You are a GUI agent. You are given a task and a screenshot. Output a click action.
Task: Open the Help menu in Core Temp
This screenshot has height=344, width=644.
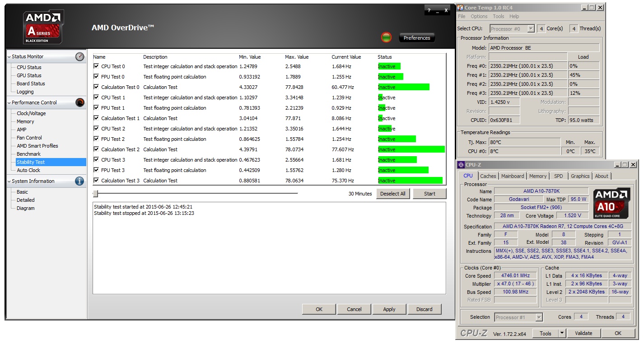[514, 16]
